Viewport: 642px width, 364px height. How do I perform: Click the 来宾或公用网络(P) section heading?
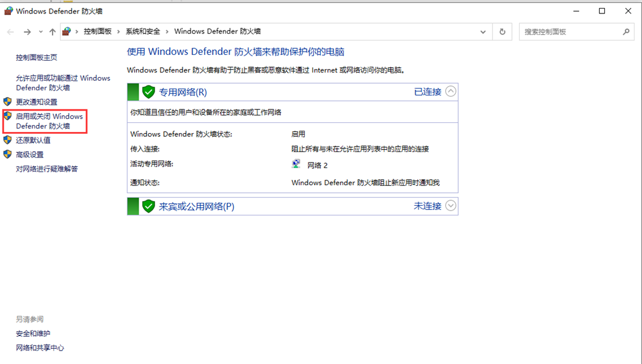(197, 206)
